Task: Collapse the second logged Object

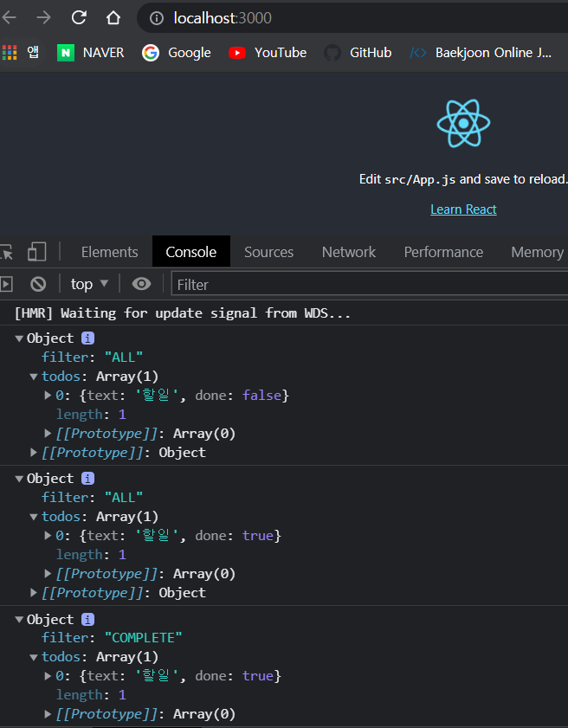Action: coord(19,479)
